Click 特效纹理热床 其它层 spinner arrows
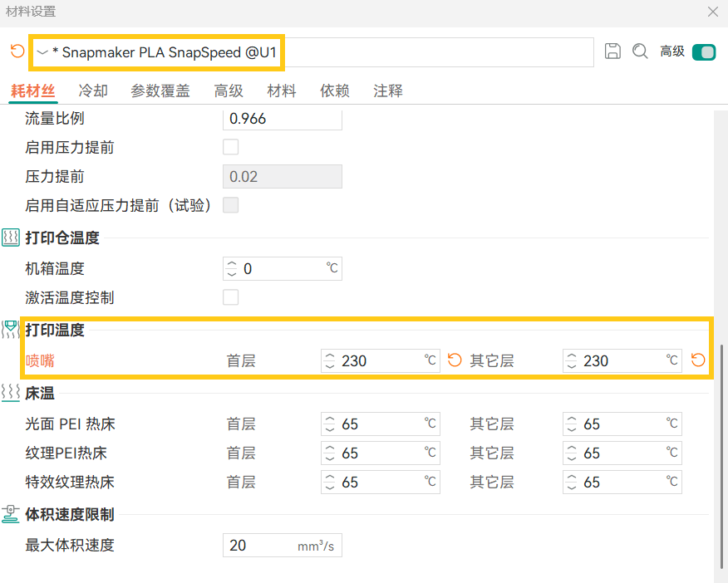 point(572,483)
